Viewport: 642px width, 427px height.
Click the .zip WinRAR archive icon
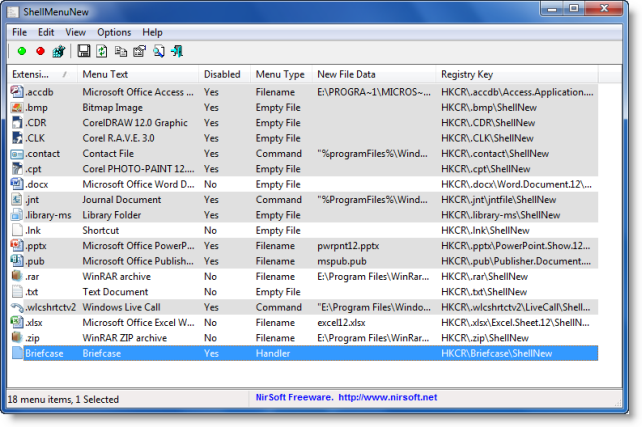pyautogui.click(x=17, y=337)
